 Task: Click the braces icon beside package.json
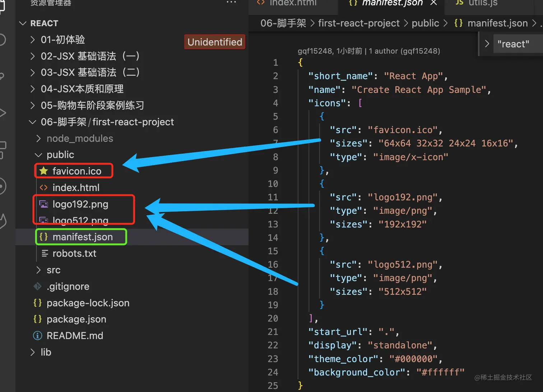37,319
